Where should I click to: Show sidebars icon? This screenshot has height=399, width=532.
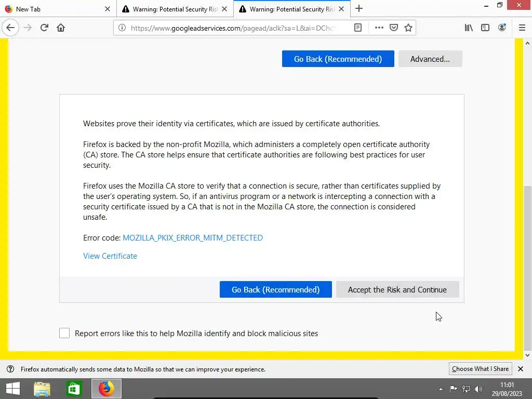pyautogui.click(x=485, y=28)
